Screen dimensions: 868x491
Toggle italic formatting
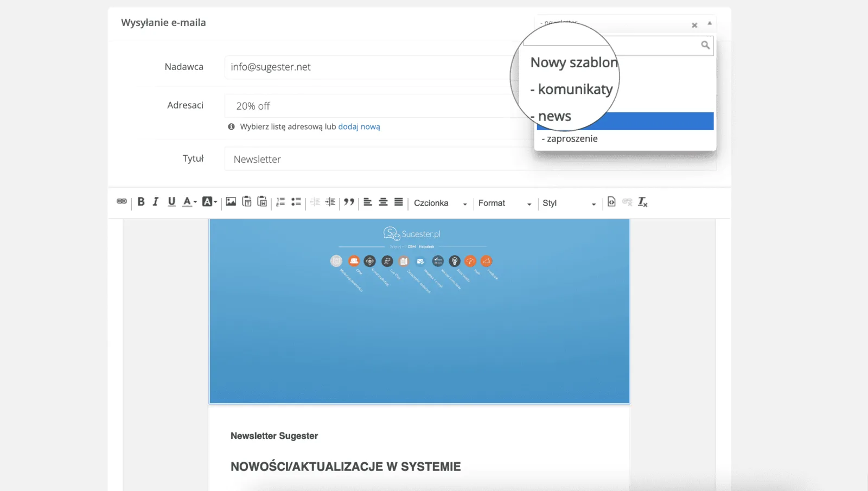click(x=156, y=202)
